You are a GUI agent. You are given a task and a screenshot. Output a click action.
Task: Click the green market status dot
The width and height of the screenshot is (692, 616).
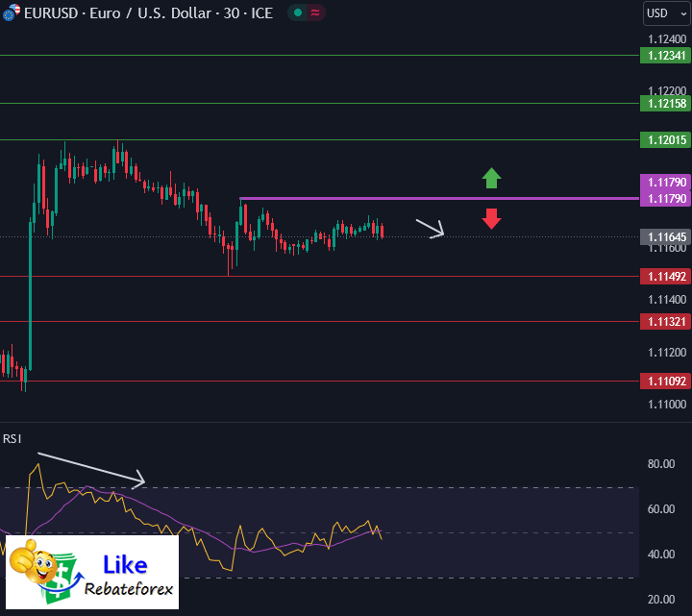(x=298, y=13)
